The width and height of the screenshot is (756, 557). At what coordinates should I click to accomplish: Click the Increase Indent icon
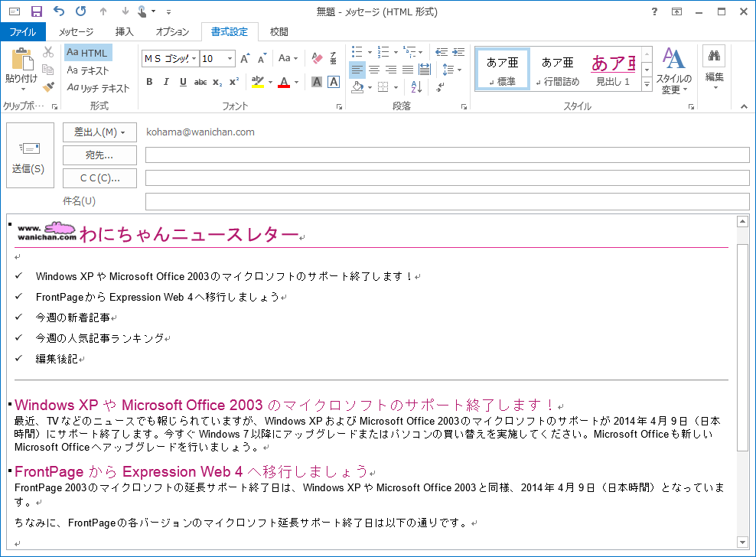click(x=458, y=52)
